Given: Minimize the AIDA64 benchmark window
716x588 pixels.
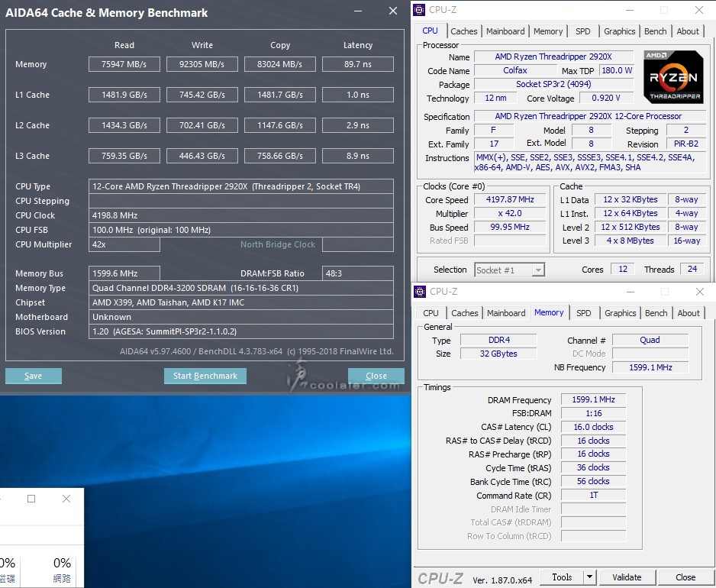Looking at the screenshot, I should point(358,11).
